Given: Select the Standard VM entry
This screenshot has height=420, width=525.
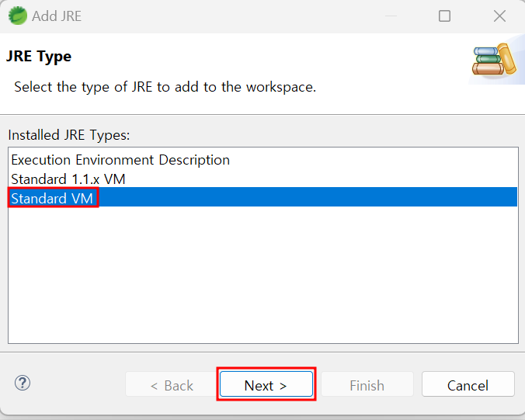Looking at the screenshot, I should (262, 198).
